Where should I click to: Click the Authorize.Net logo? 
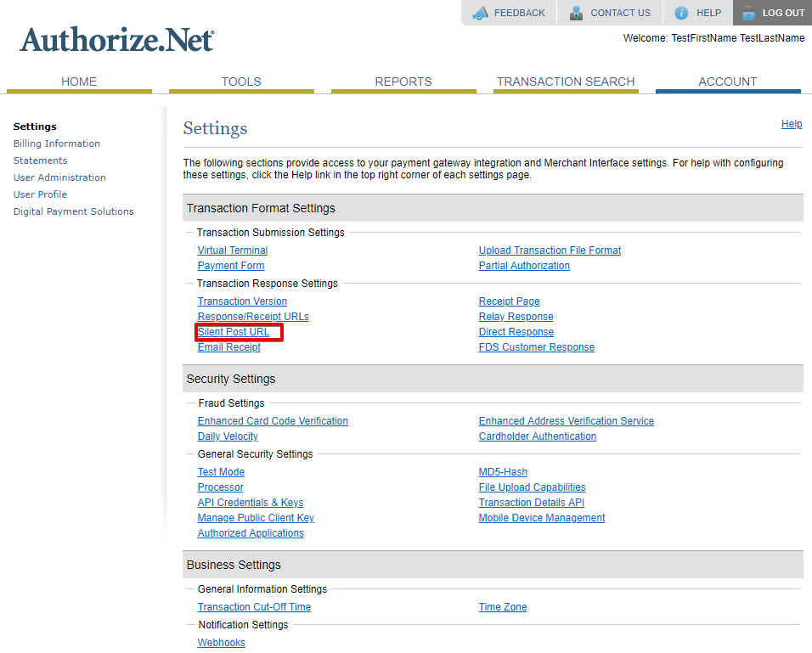click(x=117, y=39)
